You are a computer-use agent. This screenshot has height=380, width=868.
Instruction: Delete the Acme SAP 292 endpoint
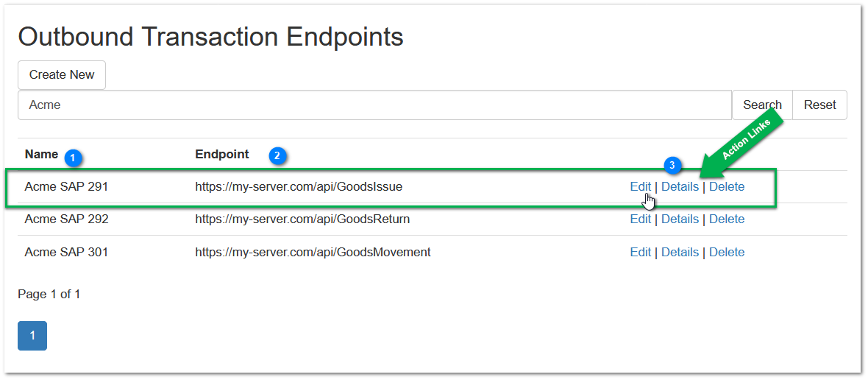point(727,219)
